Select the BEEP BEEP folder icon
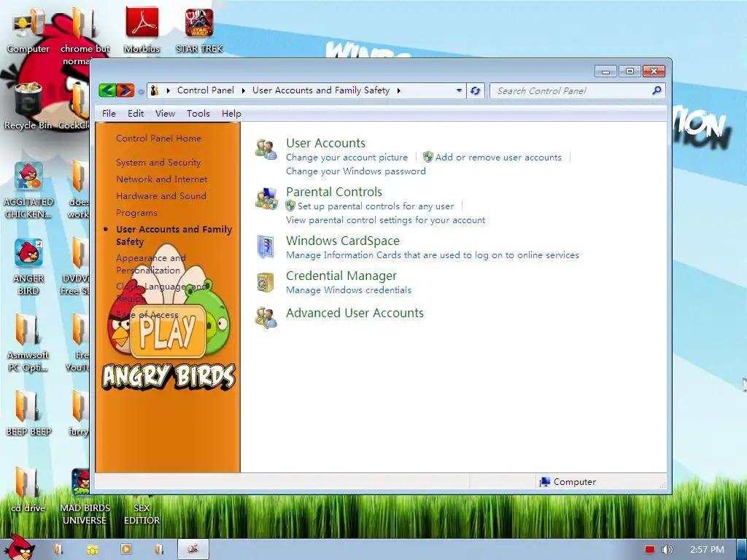This screenshot has width=747, height=560. pyautogui.click(x=28, y=413)
